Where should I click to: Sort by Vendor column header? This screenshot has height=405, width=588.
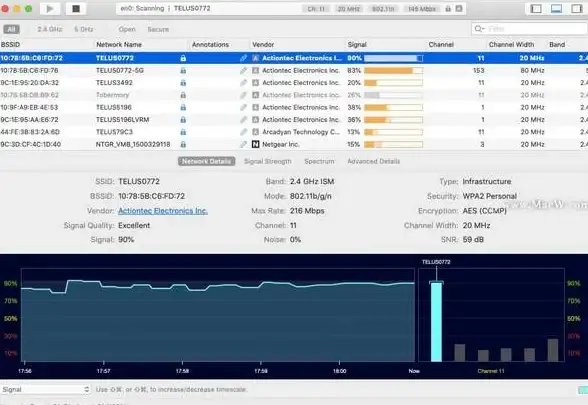263,45
